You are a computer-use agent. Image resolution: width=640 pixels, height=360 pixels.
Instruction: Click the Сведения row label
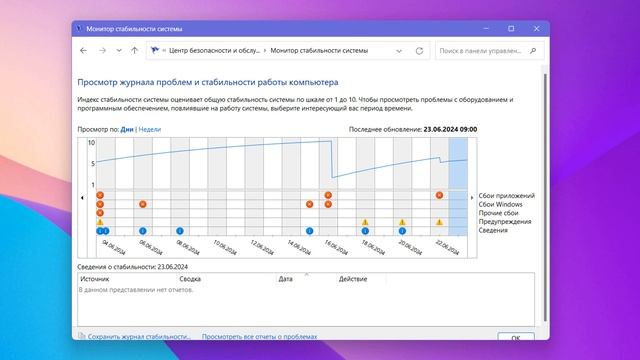[x=493, y=230]
